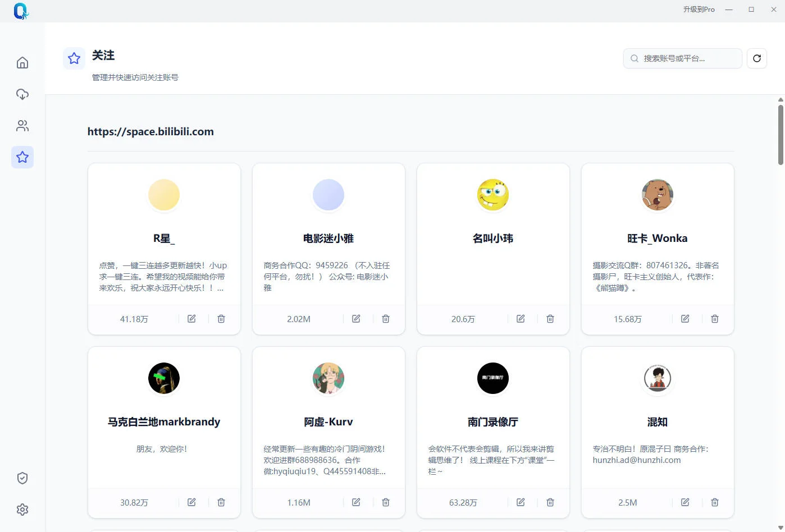Edit the R星_ account entry
Image resolution: width=785 pixels, height=532 pixels.
click(x=191, y=318)
